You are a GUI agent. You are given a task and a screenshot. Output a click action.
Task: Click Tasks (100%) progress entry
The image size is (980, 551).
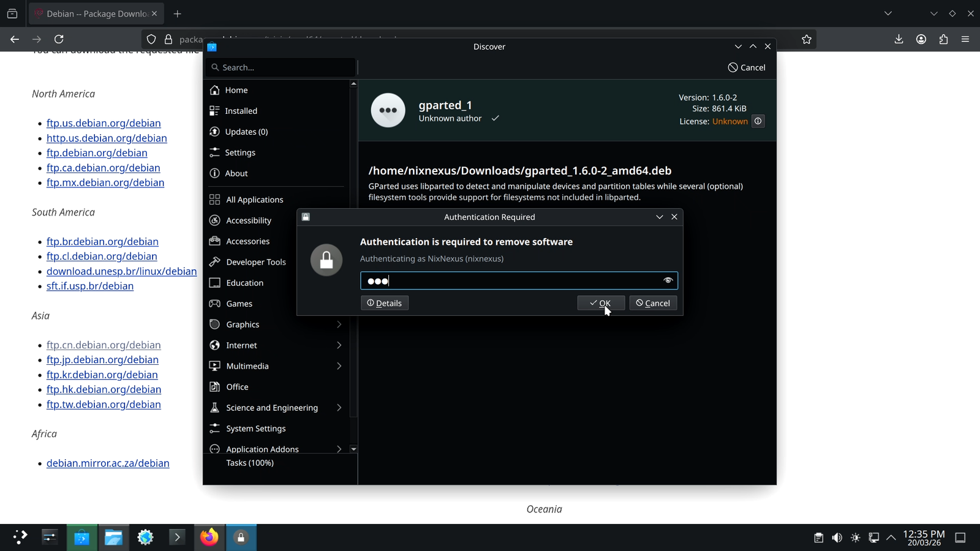tap(250, 463)
